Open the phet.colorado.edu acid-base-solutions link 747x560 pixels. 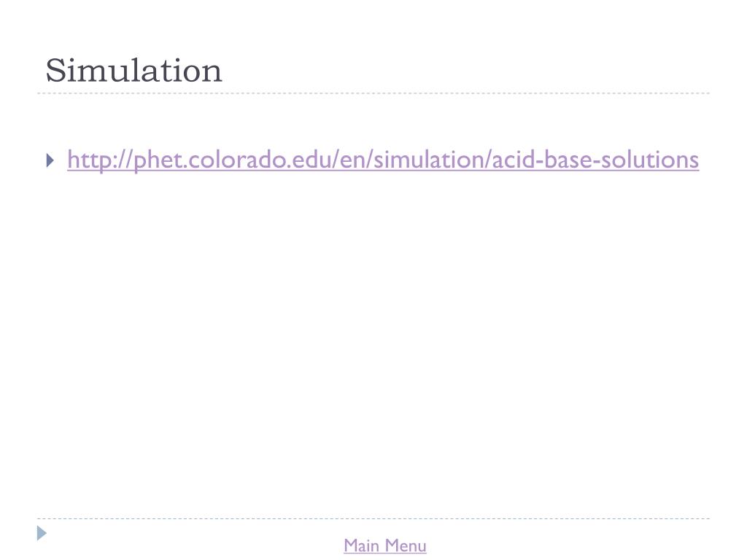383,160
